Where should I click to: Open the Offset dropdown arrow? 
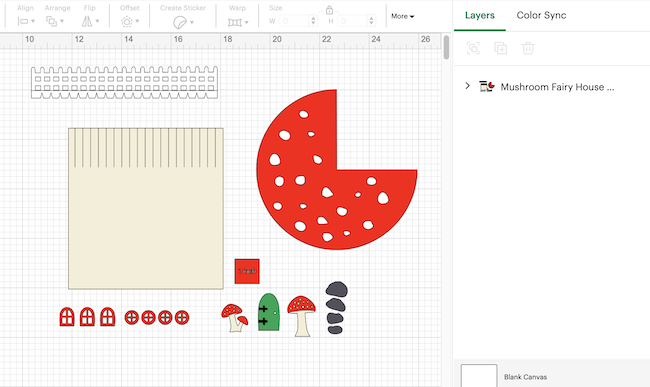click(137, 21)
